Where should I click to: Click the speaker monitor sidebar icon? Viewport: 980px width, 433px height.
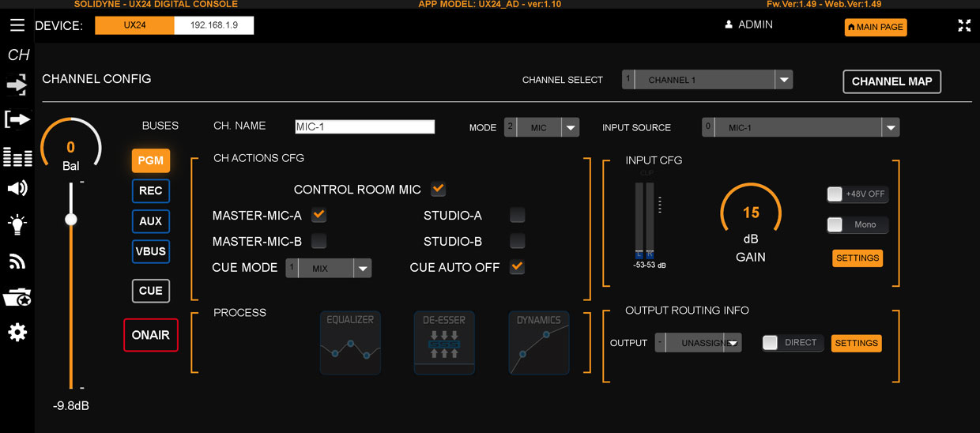pos(17,188)
